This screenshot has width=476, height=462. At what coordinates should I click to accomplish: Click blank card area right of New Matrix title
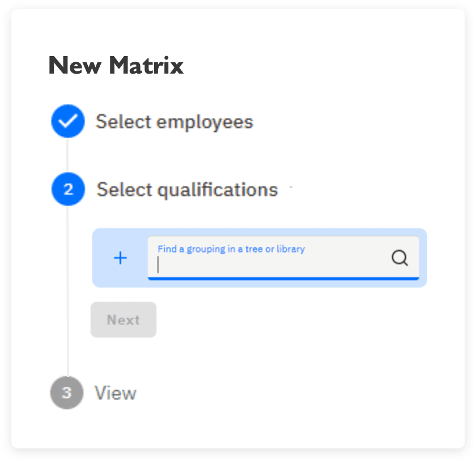318,65
